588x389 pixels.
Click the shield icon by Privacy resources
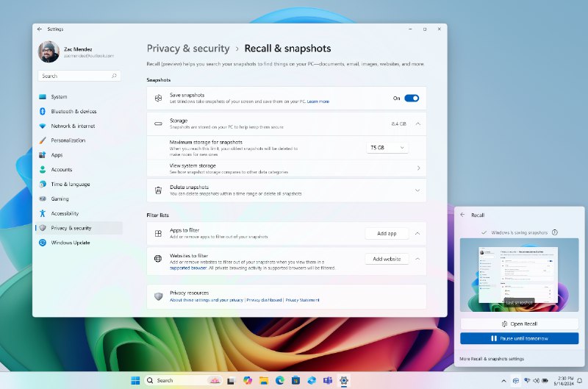(158, 296)
